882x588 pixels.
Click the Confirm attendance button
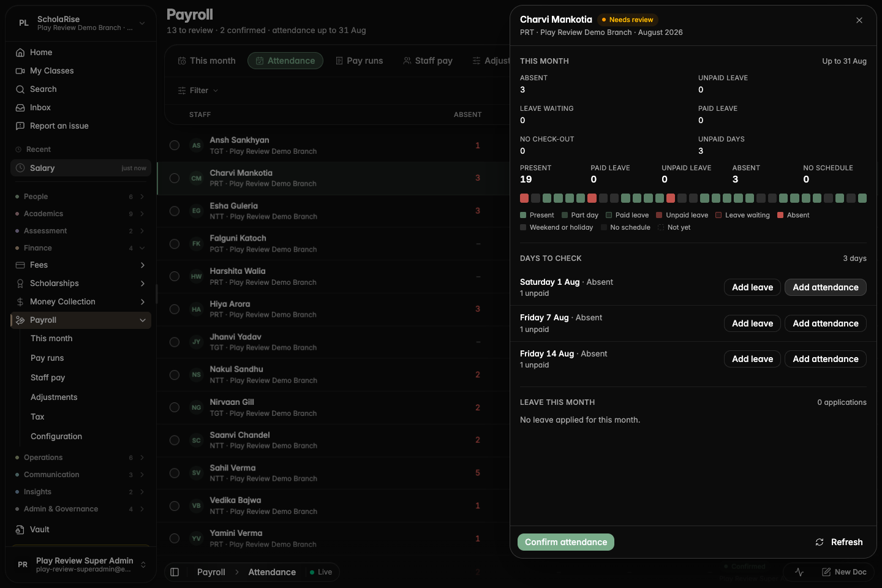click(566, 542)
